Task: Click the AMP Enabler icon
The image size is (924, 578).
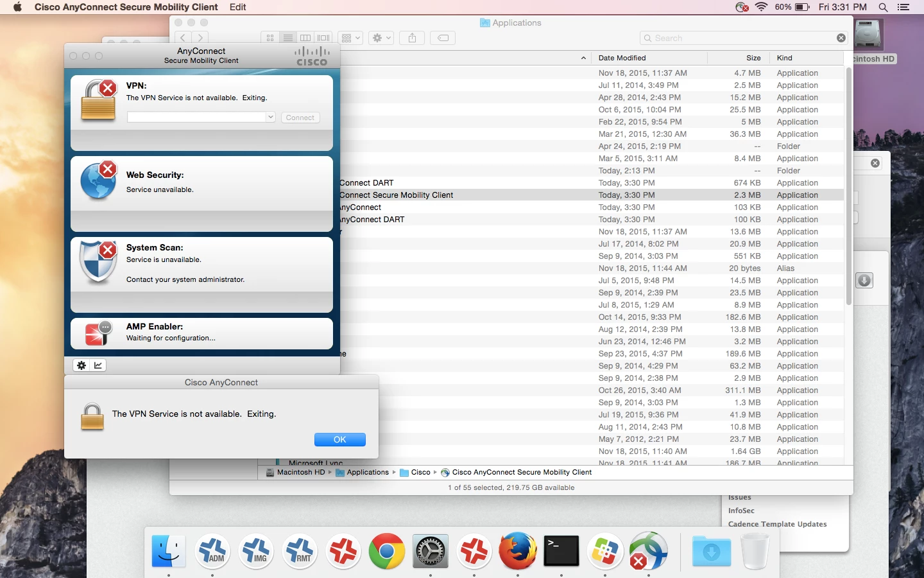Action: click(x=98, y=333)
